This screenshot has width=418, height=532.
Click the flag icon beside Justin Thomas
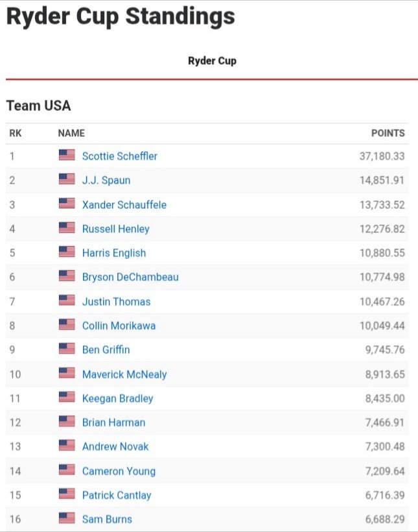tap(67, 300)
